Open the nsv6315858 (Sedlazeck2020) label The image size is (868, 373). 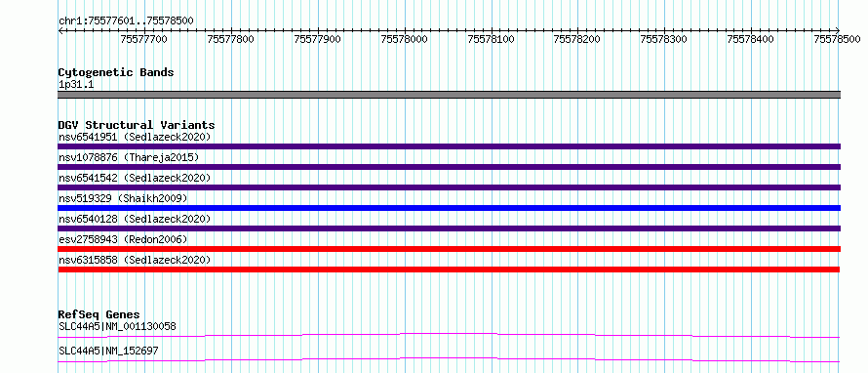click(x=135, y=260)
